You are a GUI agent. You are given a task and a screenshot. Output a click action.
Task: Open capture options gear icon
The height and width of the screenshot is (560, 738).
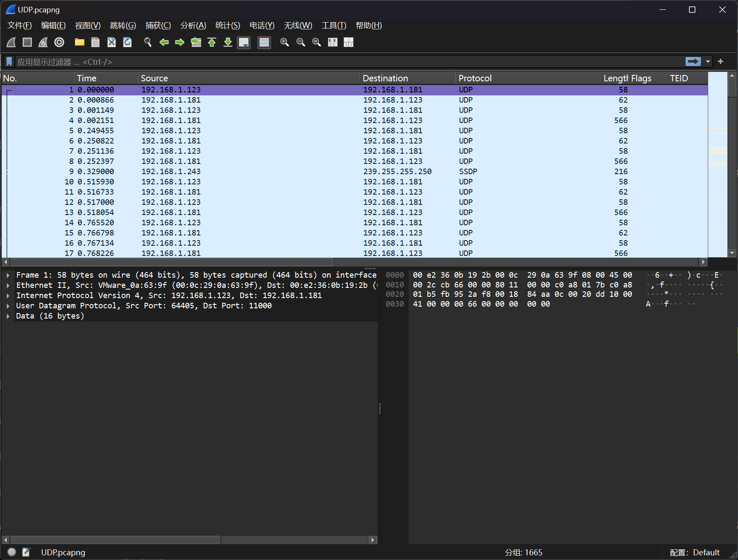[59, 42]
